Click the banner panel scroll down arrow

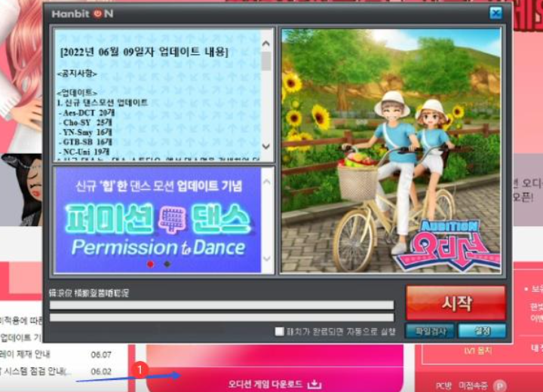click(x=267, y=259)
